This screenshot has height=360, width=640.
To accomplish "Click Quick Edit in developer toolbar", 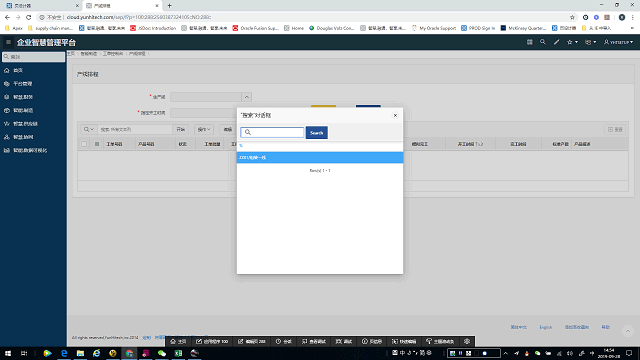I will click(x=404, y=341).
